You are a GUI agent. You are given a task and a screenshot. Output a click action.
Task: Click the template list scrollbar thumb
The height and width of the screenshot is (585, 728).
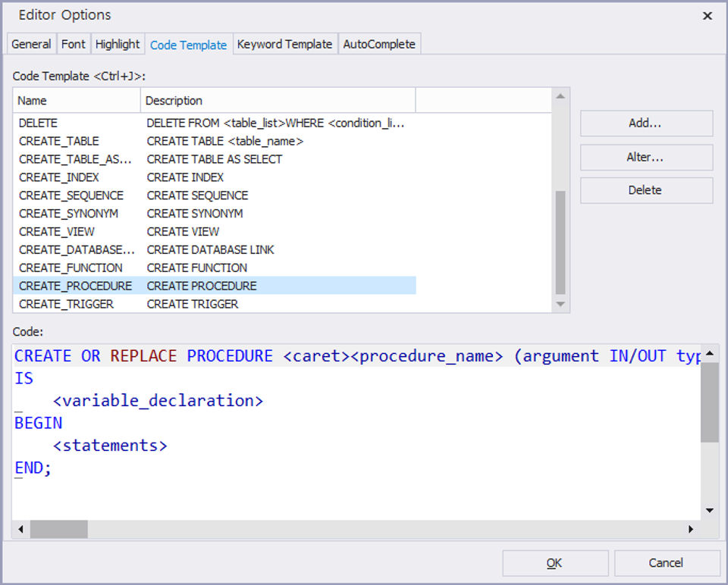pos(560,242)
